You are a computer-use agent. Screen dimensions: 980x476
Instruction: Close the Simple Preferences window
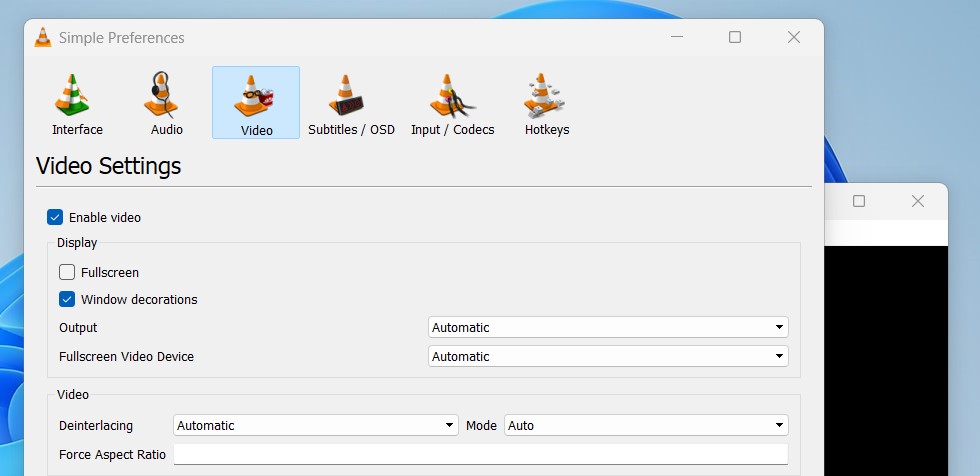tap(794, 37)
